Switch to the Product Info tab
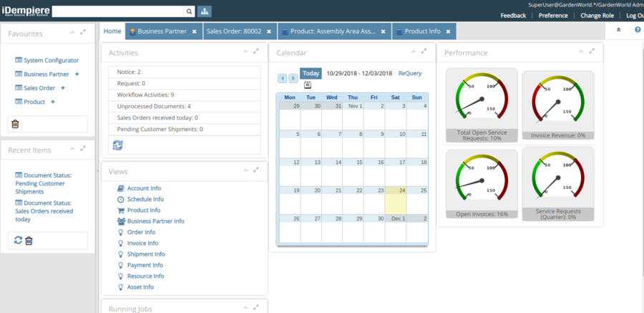Image resolution: width=644 pixels, height=313 pixels. coord(422,32)
